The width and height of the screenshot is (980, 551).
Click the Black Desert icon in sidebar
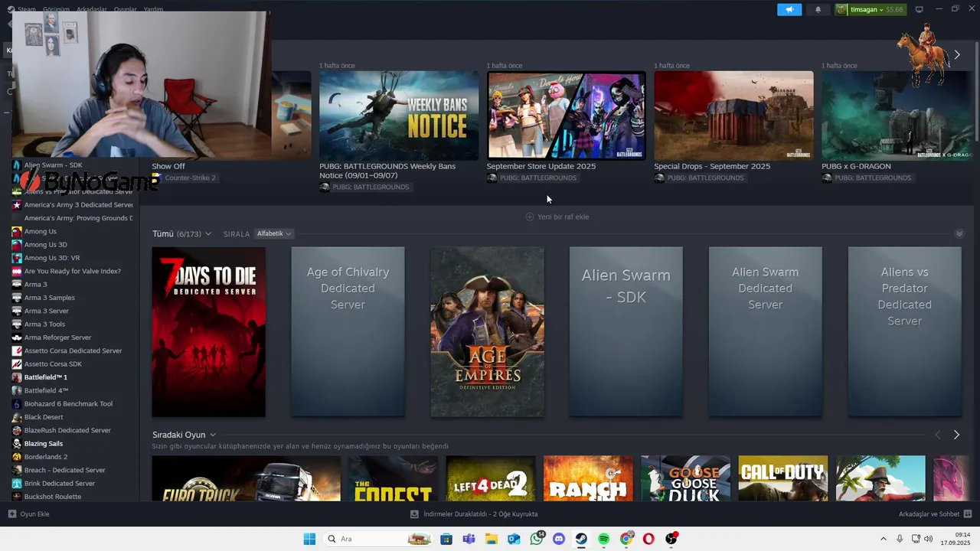pyautogui.click(x=17, y=417)
